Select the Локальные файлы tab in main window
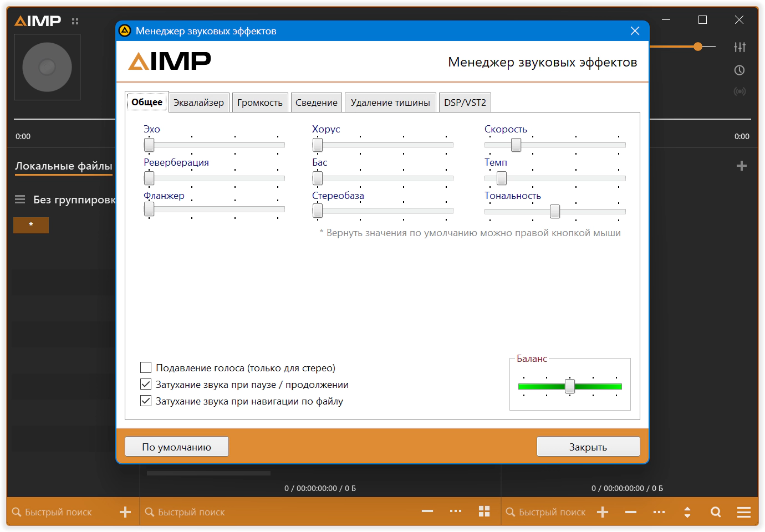 tap(64, 166)
